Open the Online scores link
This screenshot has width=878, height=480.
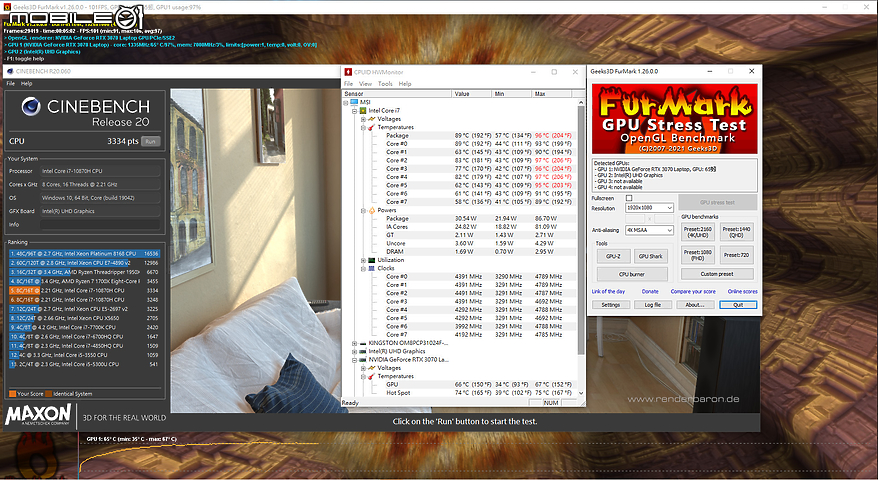click(x=742, y=291)
